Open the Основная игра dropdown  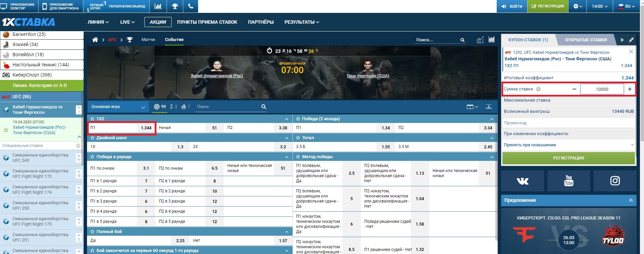coord(118,107)
